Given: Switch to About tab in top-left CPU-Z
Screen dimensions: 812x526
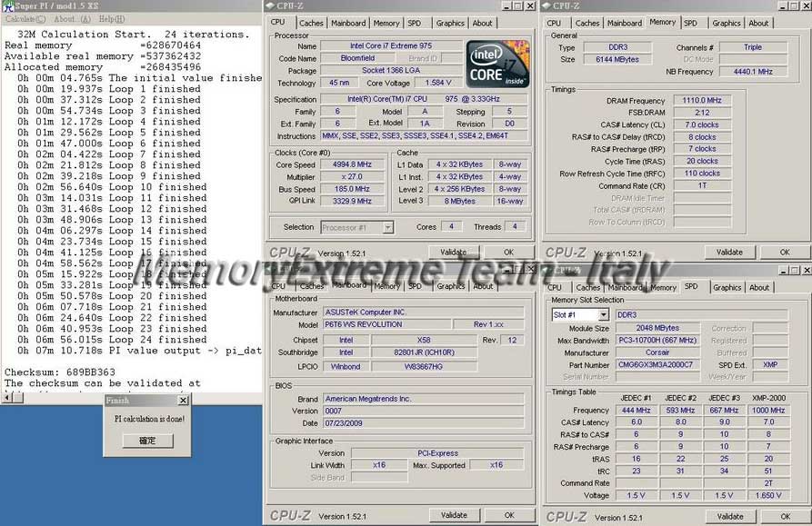Looking at the screenshot, I should (x=482, y=24).
